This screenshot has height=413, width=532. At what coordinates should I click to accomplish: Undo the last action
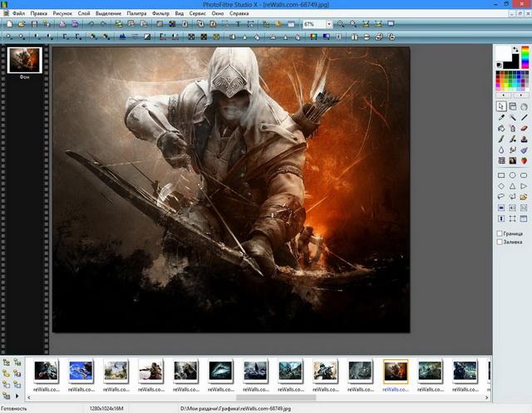point(91,24)
